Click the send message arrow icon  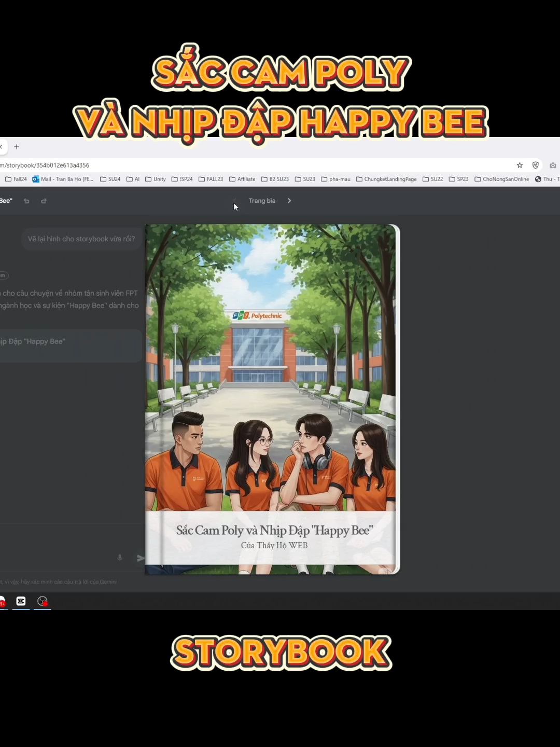click(140, 558)
